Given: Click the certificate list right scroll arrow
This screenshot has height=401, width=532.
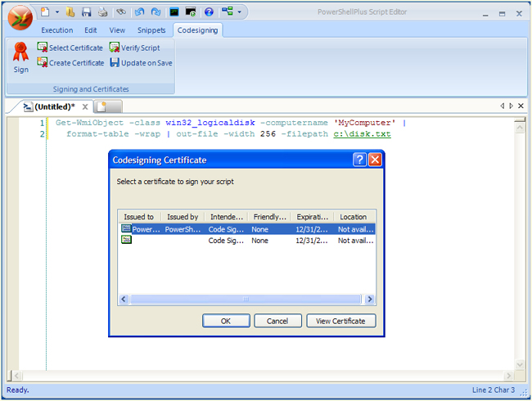Looking at the screenshot, I should 370,300.
